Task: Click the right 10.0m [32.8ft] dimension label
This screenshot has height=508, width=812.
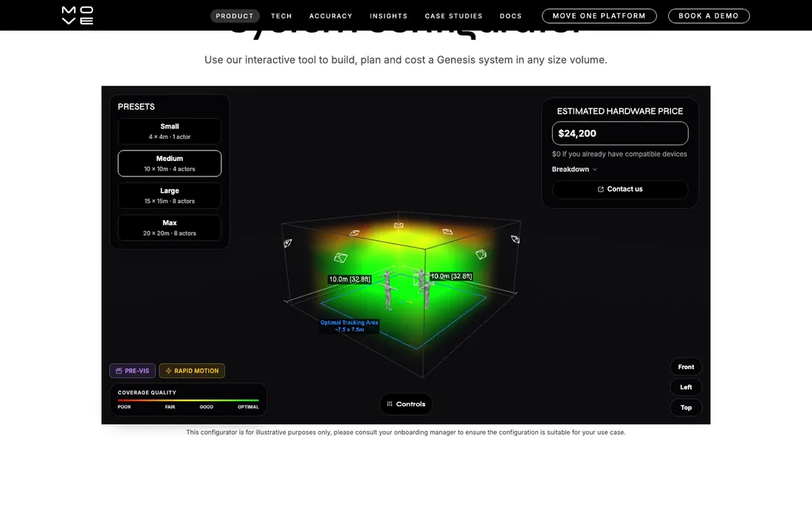Action: 451,276
